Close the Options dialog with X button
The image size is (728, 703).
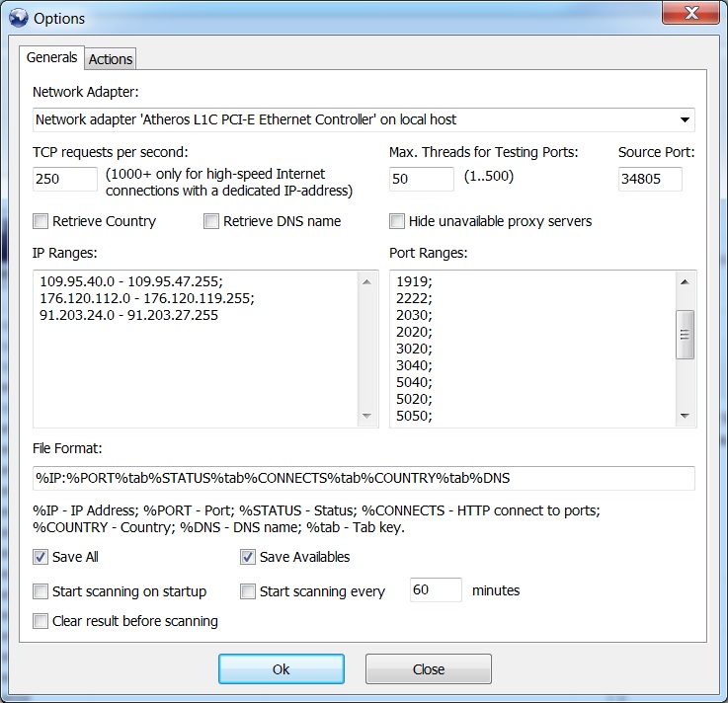coord(690,13)
